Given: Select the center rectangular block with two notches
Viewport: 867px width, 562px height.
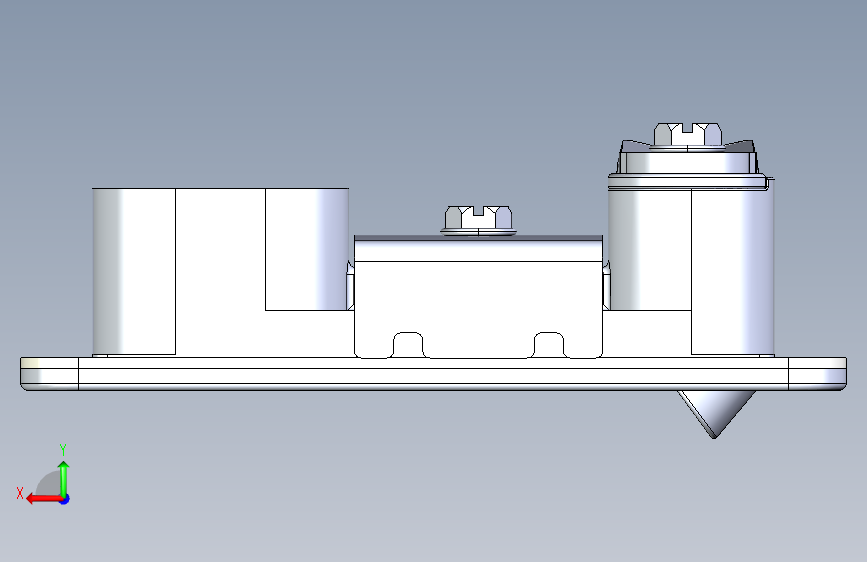Looking at the screenshot, I should click(x=478, y=297).
